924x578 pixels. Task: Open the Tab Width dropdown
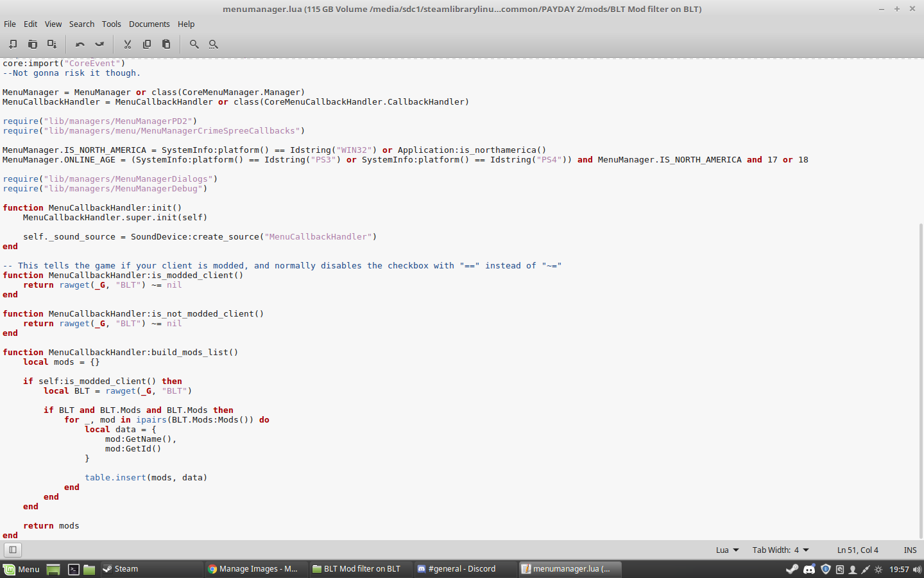(780, 550)
